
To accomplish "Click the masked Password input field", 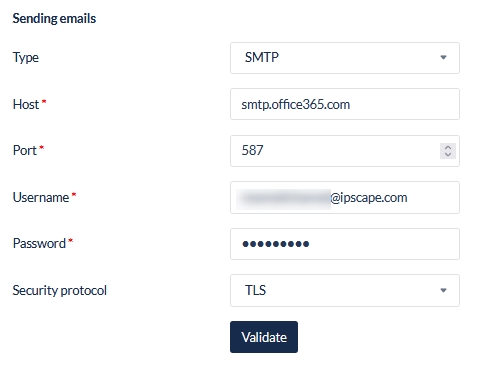I will tap(345, 244).
